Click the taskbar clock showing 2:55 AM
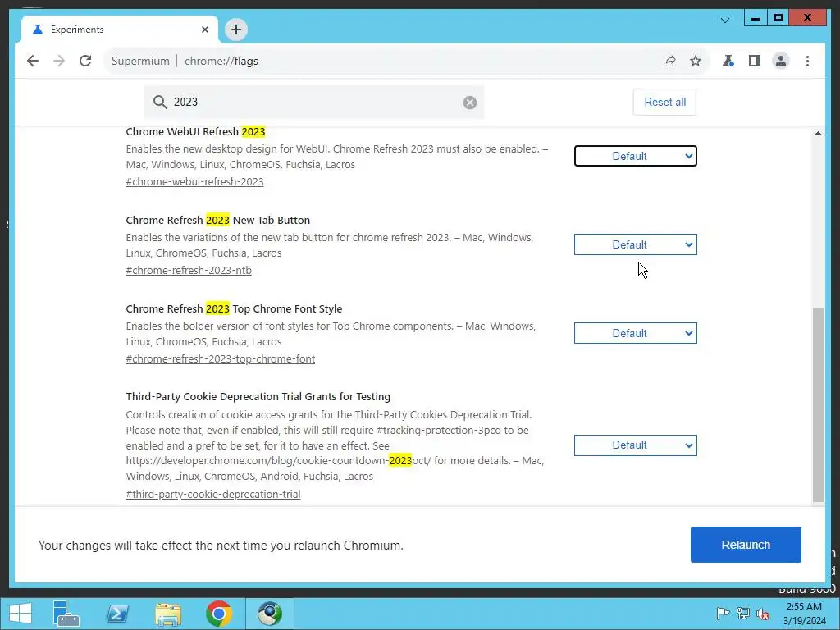This screenshot has width=840, height=630. 804,614
